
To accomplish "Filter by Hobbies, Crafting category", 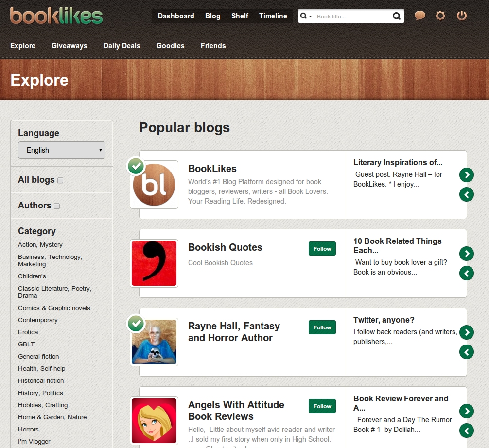I will tap(43, 405).
